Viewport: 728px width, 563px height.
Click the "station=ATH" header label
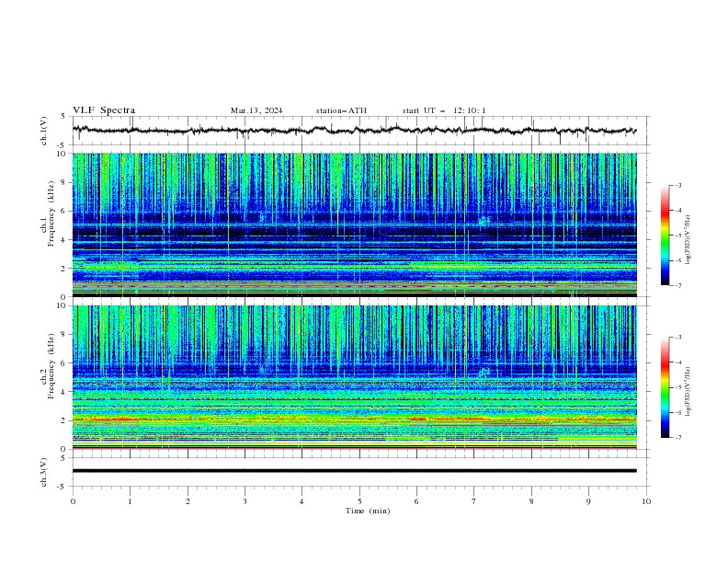click(x=341, y=110)
